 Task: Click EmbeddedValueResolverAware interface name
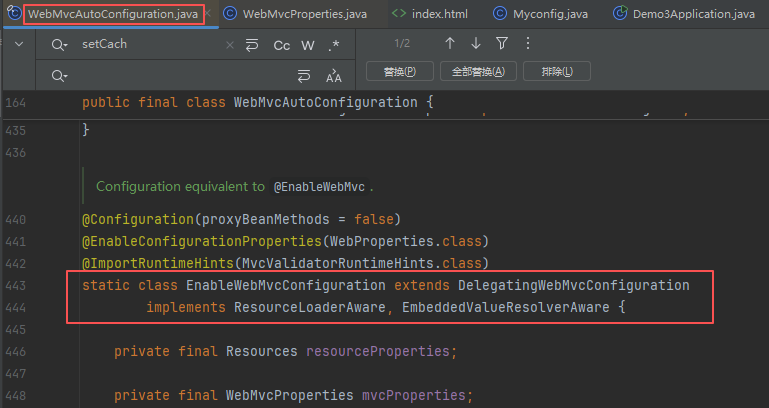click(x=506, y=307)
